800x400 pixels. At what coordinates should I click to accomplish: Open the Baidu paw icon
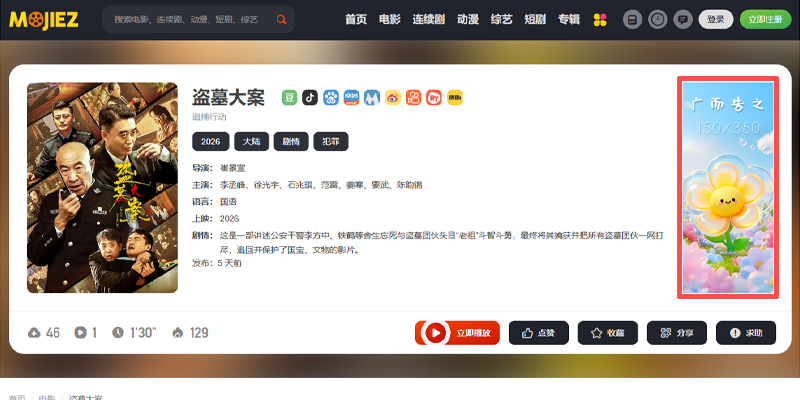(331, 98)
